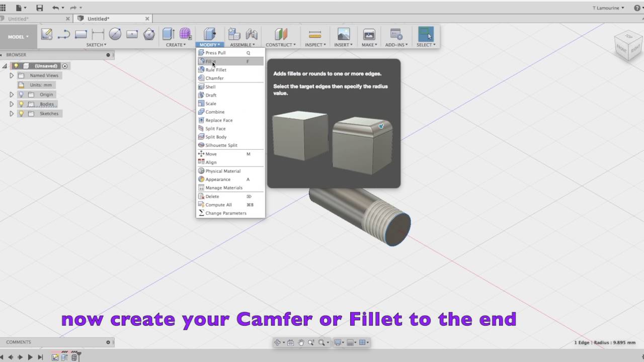Click the Redo arrow
This screenshot has height=362, width=644.
[x=73, y=8]
